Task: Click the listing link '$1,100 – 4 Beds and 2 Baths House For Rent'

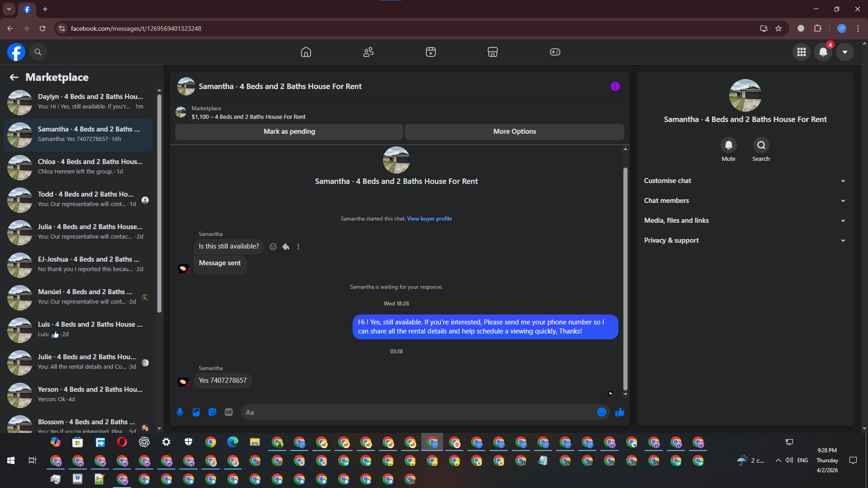Action: [248, 117]
